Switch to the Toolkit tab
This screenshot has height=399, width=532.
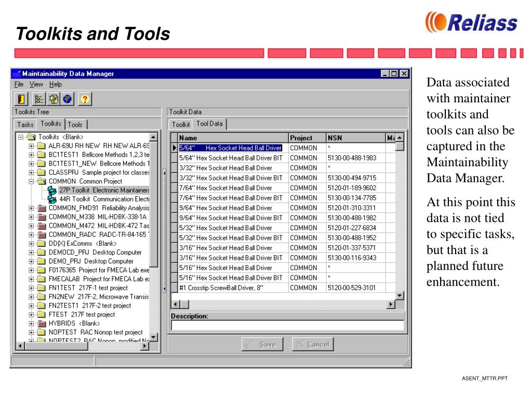coord(181,125)
